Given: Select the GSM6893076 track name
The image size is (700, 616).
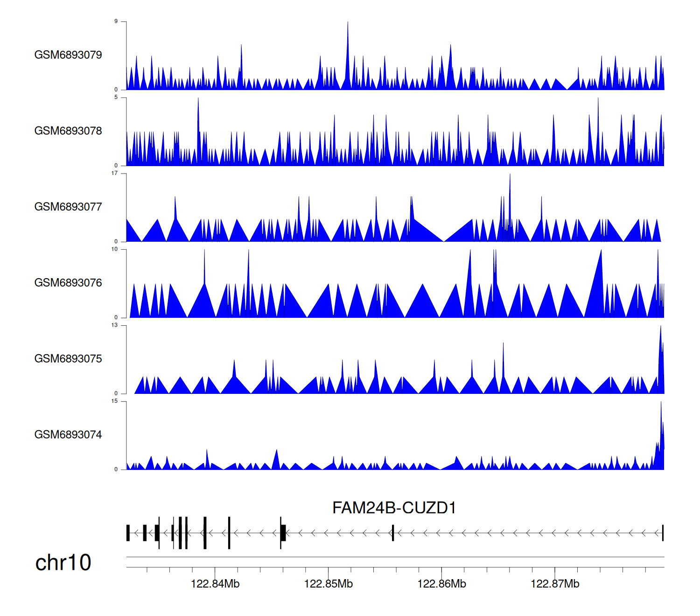Looking at the screenshot, I should pos(68,283).
